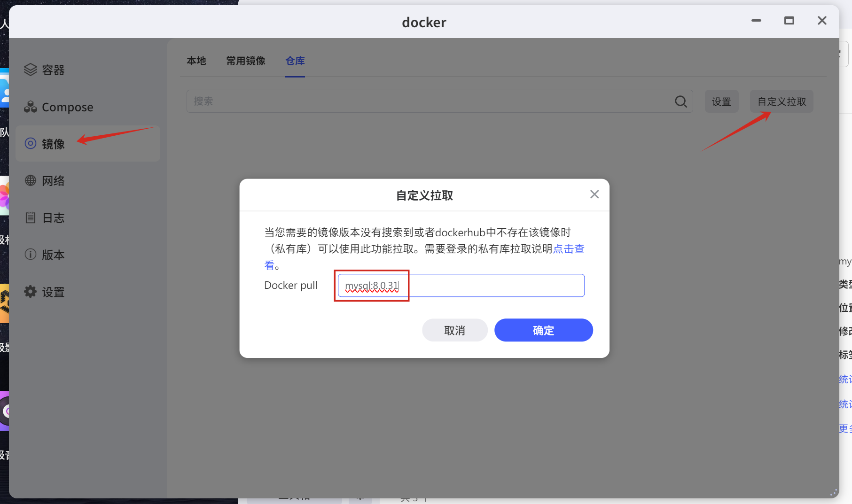Open the 设置 gear icon in sidebar
Viewport: 852px width, 504px height.
coord(31,292)
